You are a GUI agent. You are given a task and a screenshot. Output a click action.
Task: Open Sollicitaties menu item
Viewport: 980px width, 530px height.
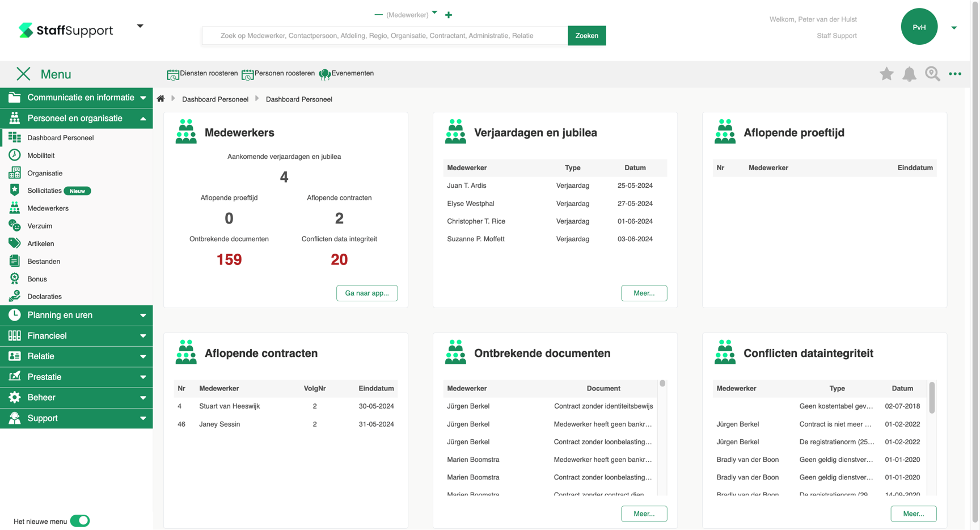[44, 191]
